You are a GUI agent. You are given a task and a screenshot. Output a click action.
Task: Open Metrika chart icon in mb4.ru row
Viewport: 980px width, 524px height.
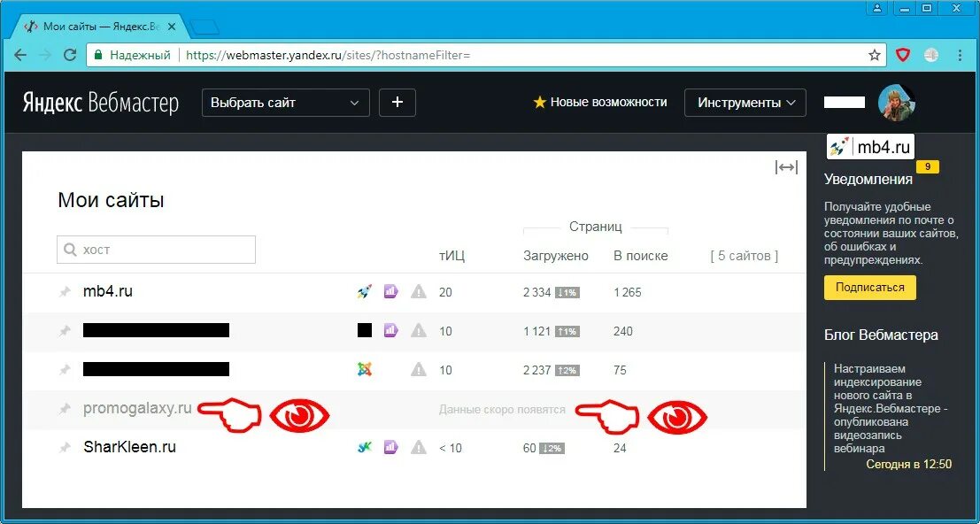(x=390, y=291)
